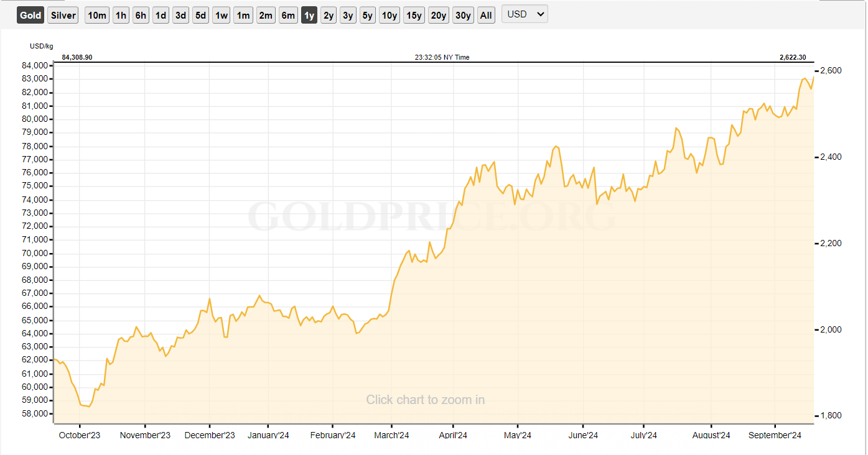Click the 64,000 left axis value
This screenshot has width=868, height=455.
pyautogui.click(x=35, y=334)
